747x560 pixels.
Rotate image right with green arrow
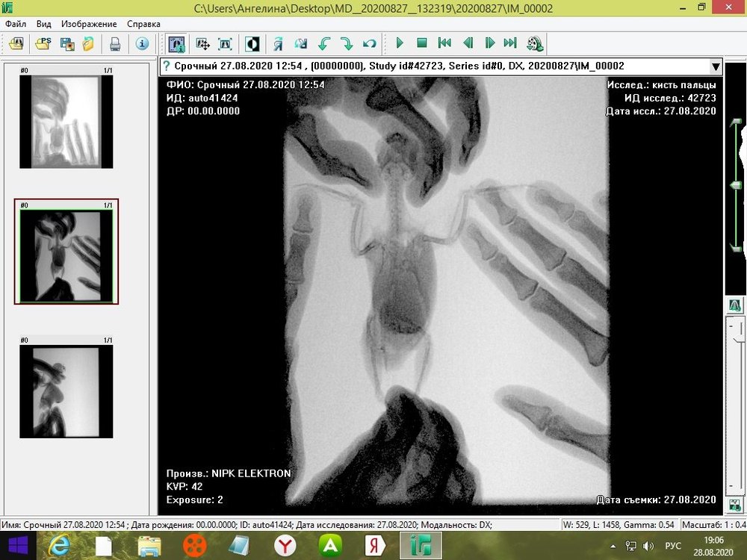click(x=346, y=44)
